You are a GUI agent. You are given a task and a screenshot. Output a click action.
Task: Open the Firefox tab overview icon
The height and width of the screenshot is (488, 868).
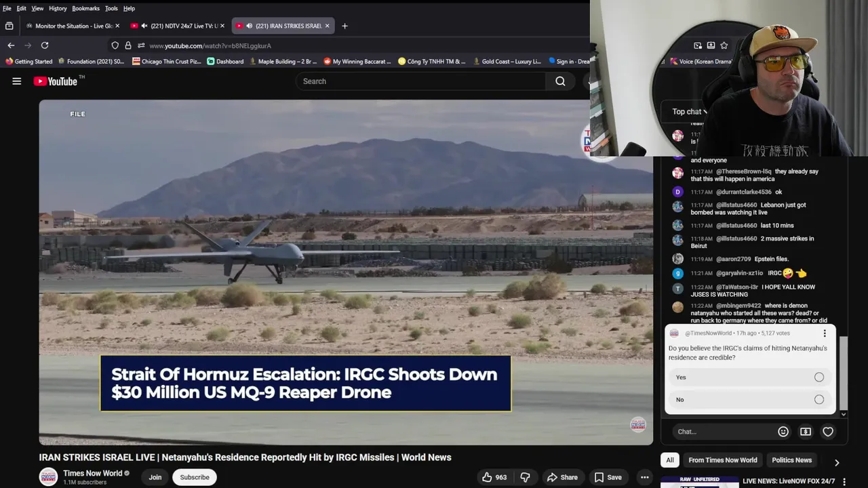9,26
